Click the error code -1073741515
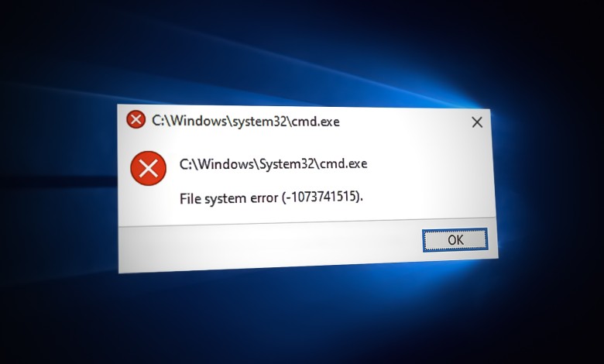 click(x=321, y=197)
